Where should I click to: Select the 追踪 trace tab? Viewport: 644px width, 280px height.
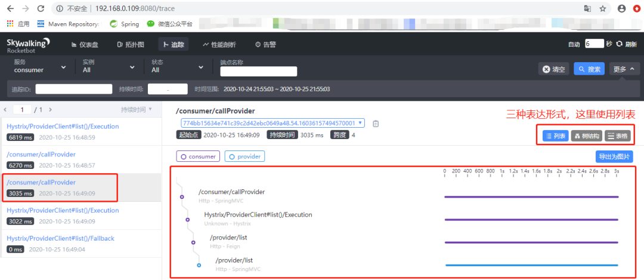[174, 44]
